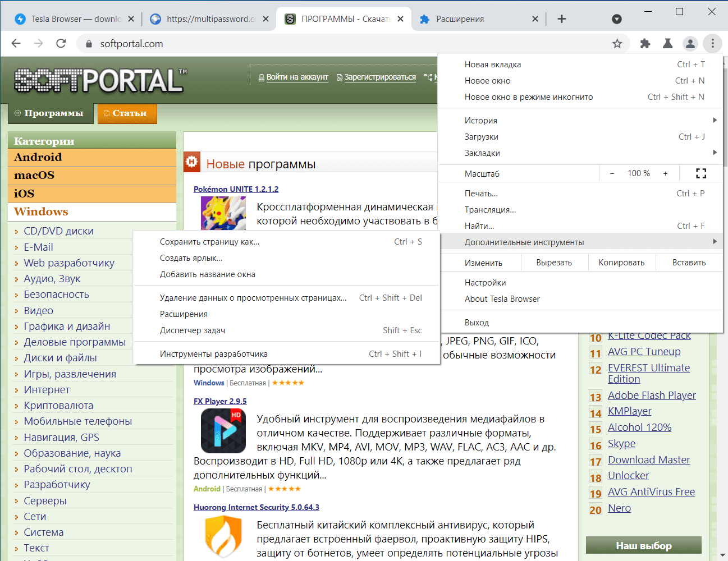728x561 pixels.
Task: Select Добавить название окна
Action: [286, 274]
